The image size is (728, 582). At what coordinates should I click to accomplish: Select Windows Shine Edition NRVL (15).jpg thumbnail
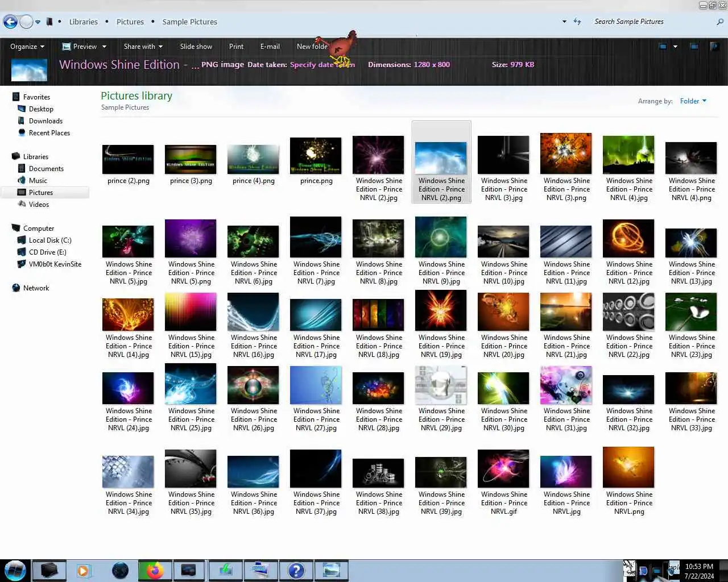[191, 311]
